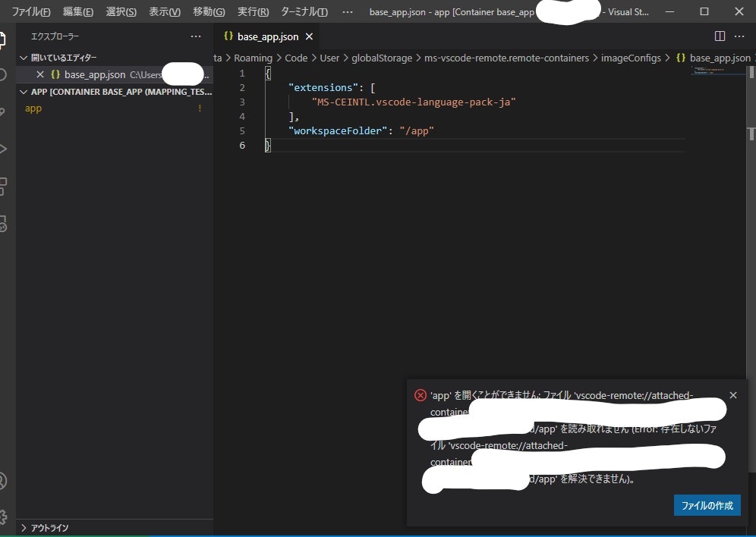Open the Manage gear icon

pos(2,517)
